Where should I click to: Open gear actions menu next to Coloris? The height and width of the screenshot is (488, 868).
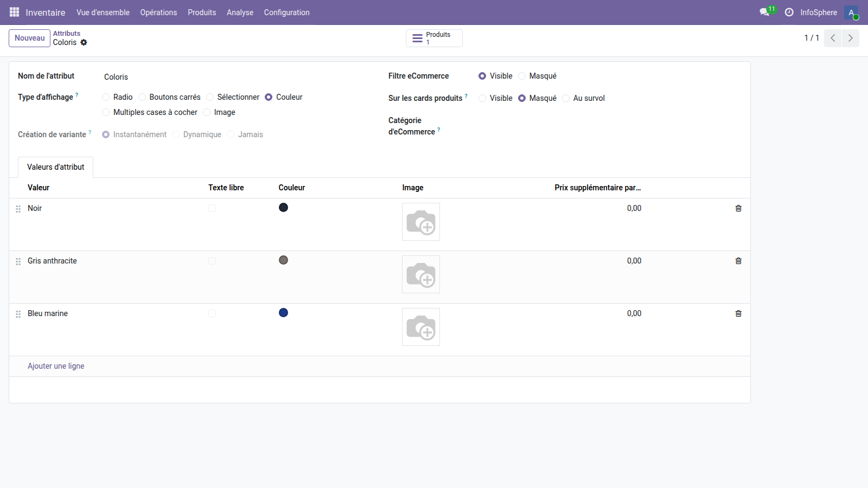tap(84, 42)
